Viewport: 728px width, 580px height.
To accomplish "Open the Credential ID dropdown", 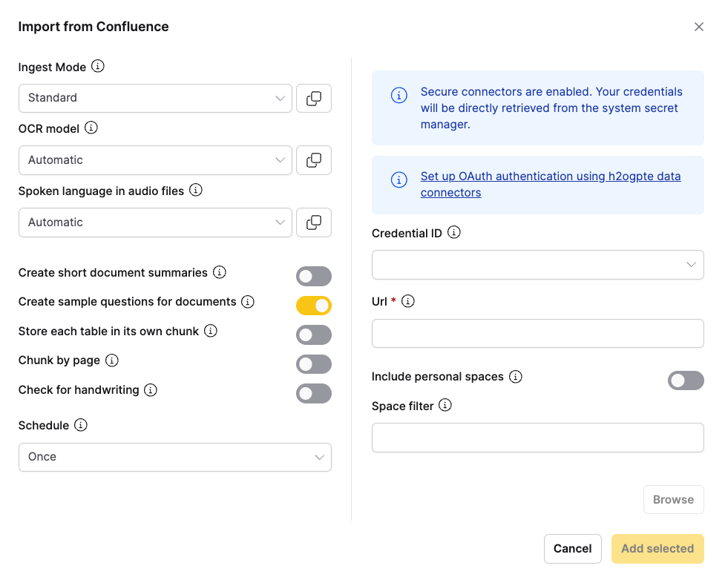I will click(537, 265).
